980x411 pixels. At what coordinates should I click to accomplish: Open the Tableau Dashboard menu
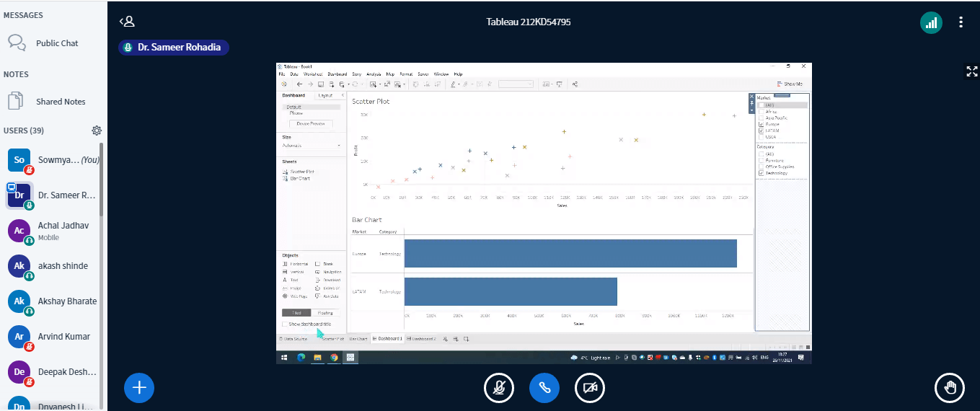(x=337, y=74)
